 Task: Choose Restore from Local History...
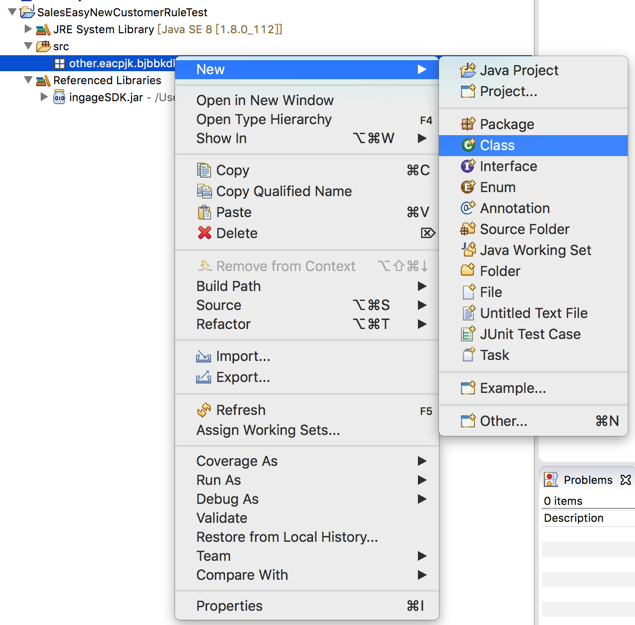click(x=307, y=537)
